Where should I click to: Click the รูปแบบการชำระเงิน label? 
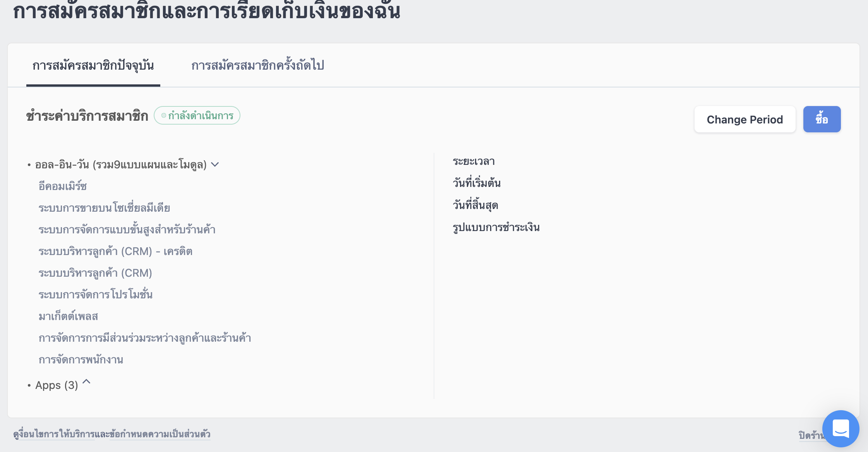(496, 227)
